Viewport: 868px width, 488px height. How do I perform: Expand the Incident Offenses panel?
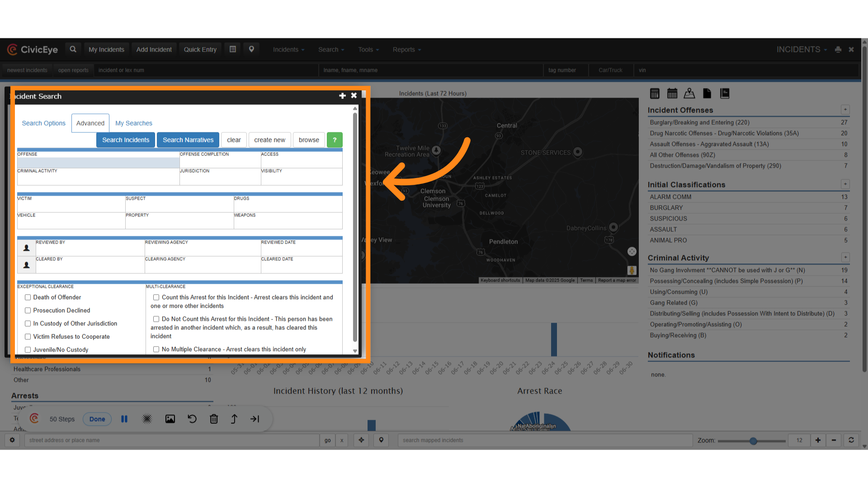(x=845, y=110)
